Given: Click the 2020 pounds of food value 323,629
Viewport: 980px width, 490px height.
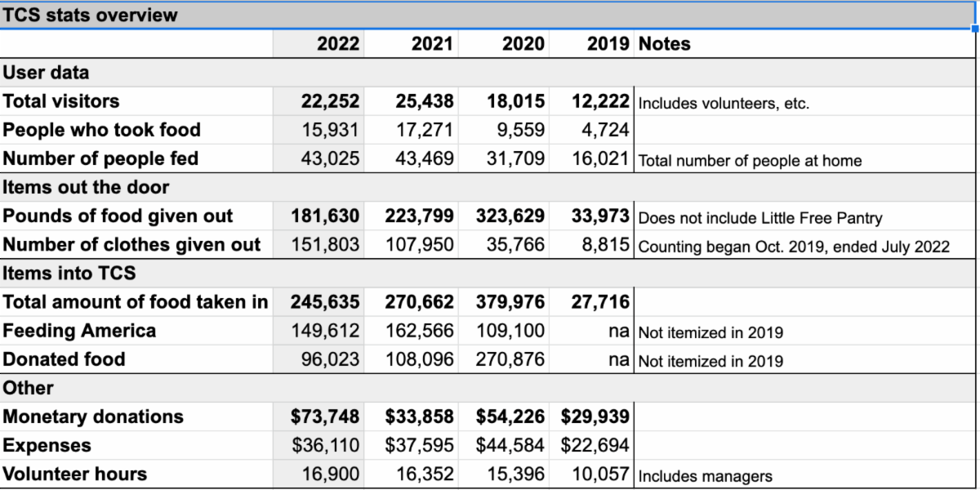Looking at the screenshot, I should [510, 216].
